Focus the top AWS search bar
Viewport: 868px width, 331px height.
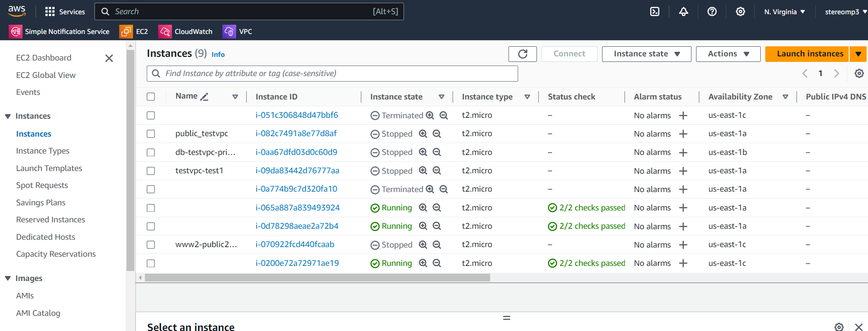pyautogui.click(x=249, y=11)
